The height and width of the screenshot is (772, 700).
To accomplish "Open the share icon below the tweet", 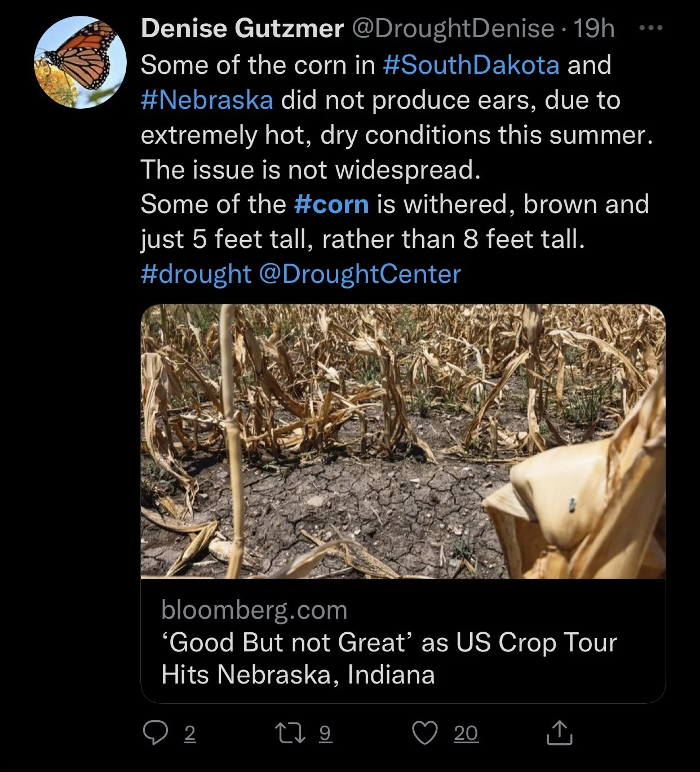I will pyautogui.click(x=560, y=732).
